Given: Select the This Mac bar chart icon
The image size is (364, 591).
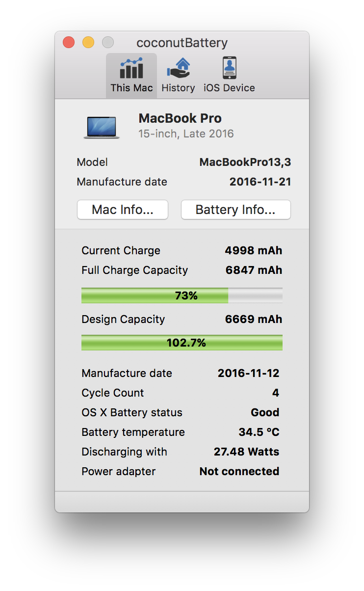Looking at the screenshot, I should click(131, 68).
